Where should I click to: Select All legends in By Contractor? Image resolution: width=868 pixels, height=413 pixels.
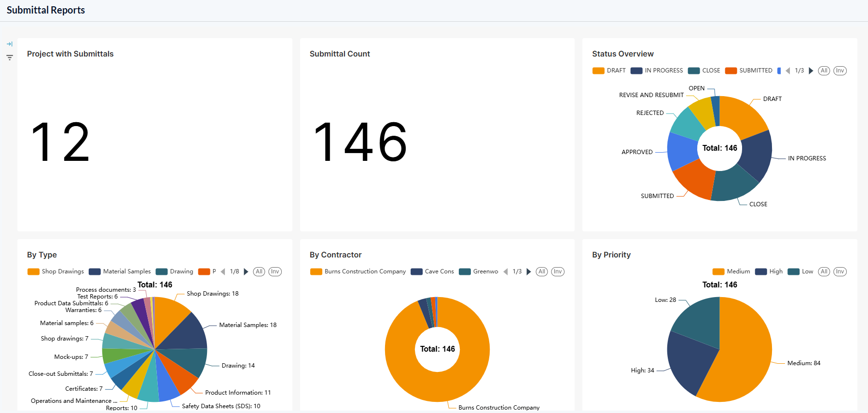click(x=542, y=271)
